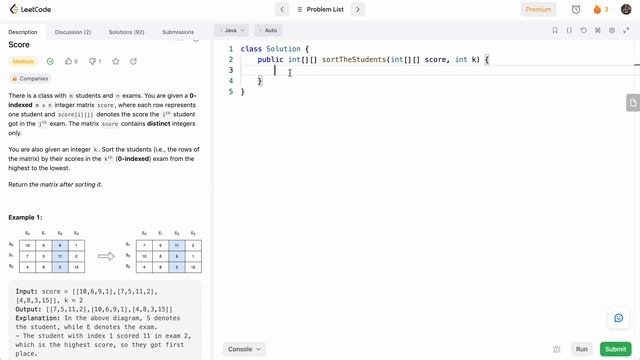Switch to the Solutions (92) tab

[x=127, y=32]
